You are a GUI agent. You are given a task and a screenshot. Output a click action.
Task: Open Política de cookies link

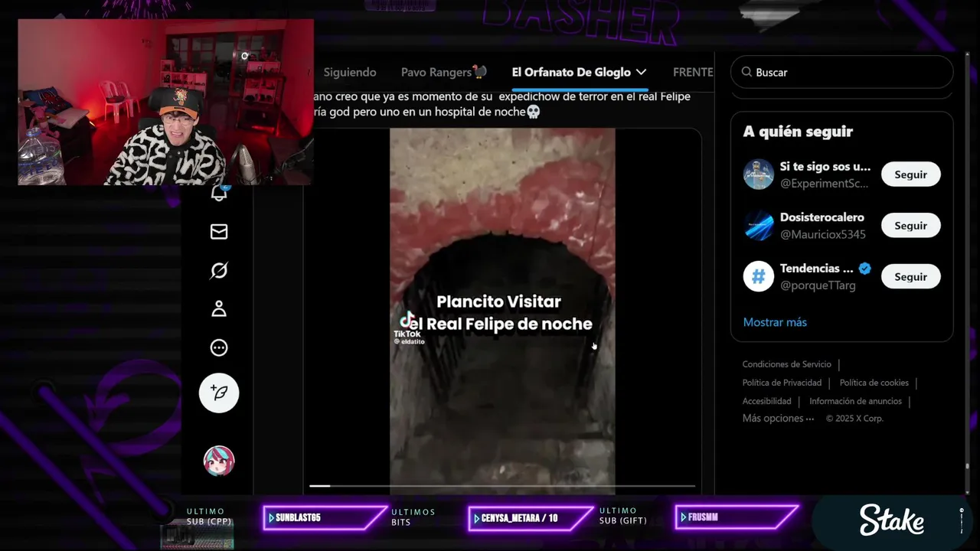click(x=874, y=383)
